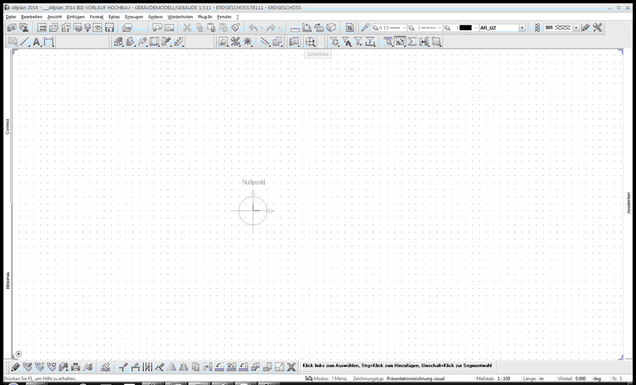This screenshot has width=636, height=385.
Task: Click the wrench and screwdriver options icon
Action: pos(597,28)
